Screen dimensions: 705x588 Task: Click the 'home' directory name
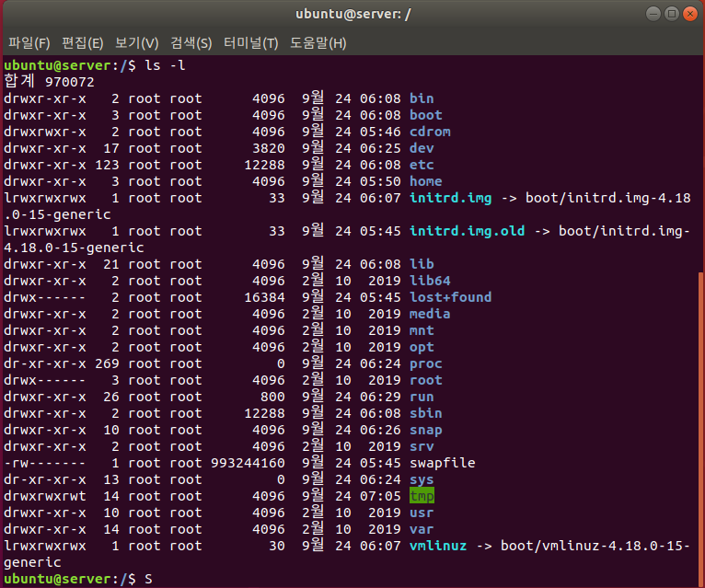coord(426,181)
